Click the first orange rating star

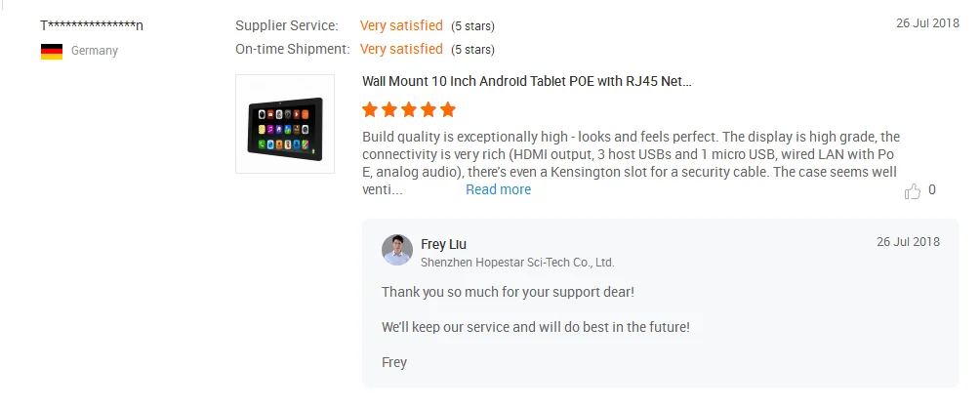pyautogui.click(x=370, y=110)
